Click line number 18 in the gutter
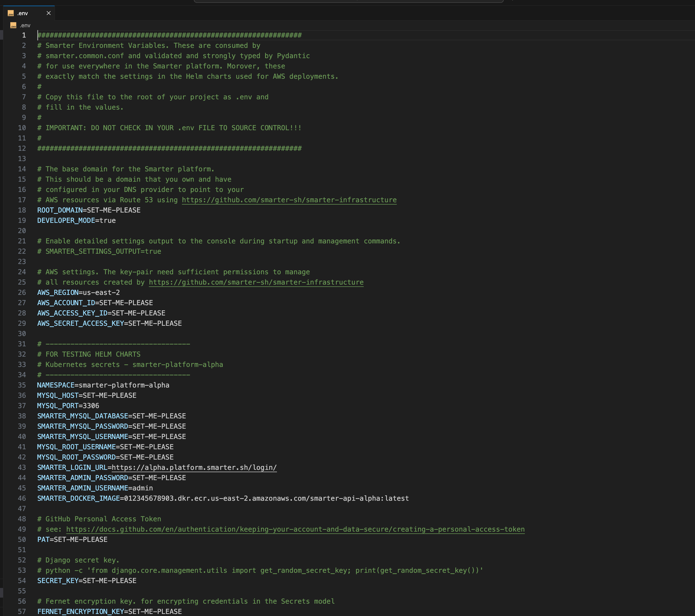 [22, 210]
